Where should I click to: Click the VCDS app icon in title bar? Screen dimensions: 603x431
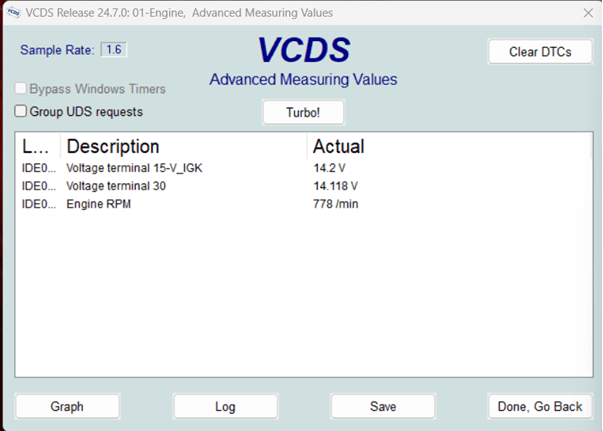[x=14, y=13]
